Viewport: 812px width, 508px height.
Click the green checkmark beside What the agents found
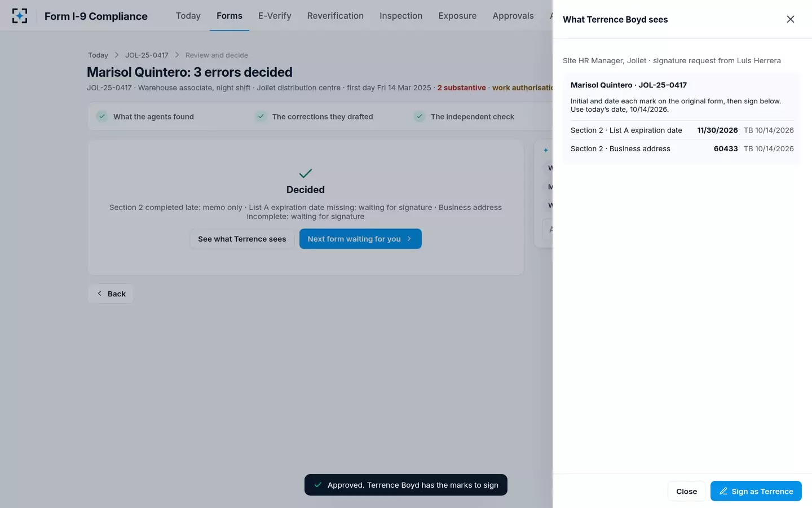coord(102,116)
